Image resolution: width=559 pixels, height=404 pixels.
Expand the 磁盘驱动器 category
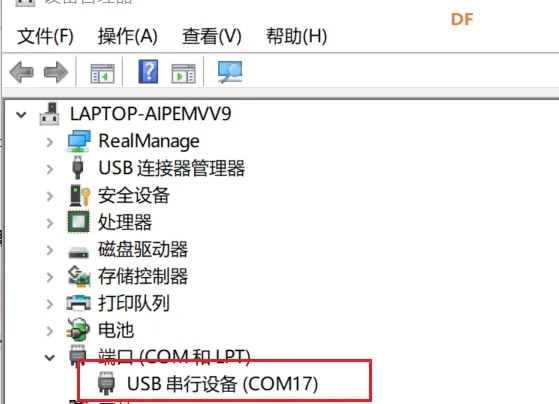(x=50, y=250)
